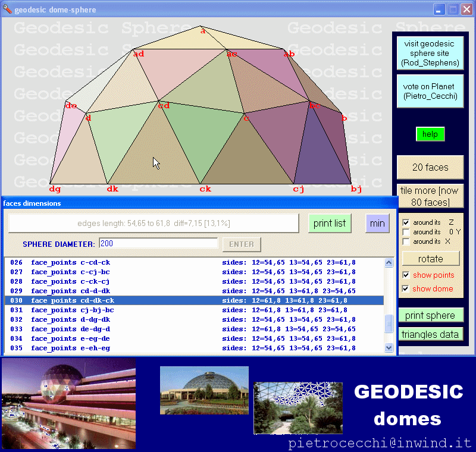Screen dimensions: 476x452
Task: Uncheck the 'show points' checkbox
Action: tap(406, 275)
